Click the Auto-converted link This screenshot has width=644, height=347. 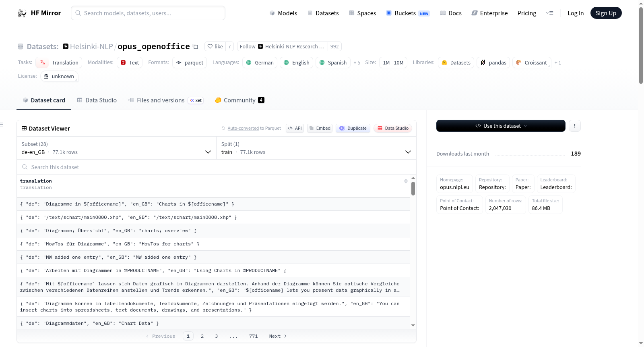243,128
